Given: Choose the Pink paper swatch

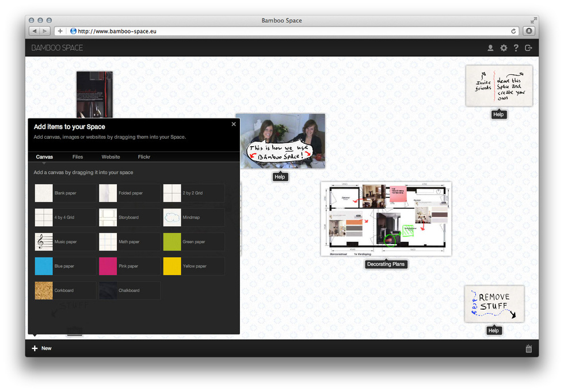Looking at the screenshot, I should [129, 266].
